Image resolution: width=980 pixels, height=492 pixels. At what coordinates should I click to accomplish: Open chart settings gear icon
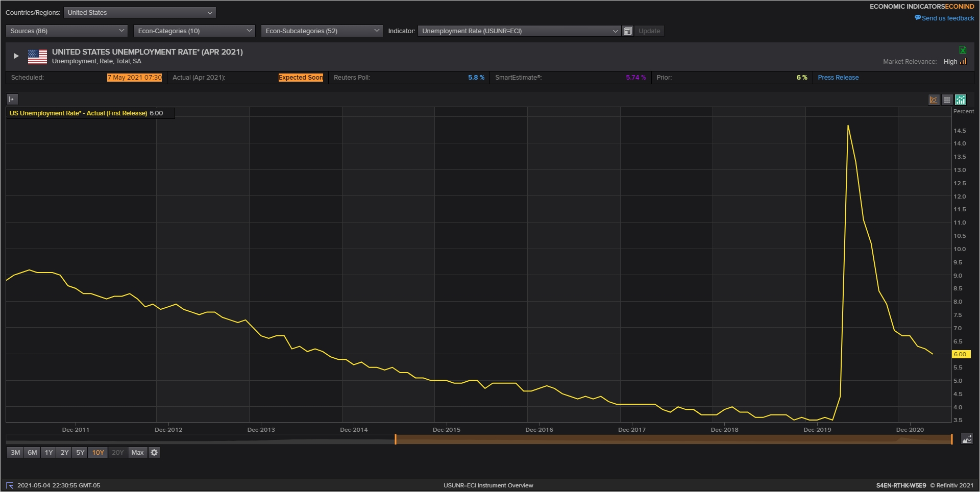154,453
